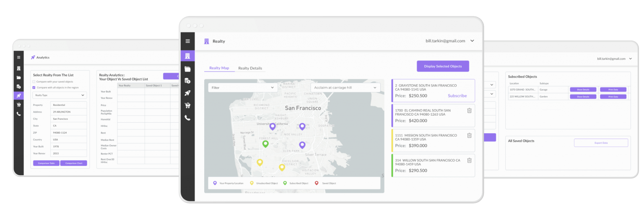Delete 1111 Mission listing with trash icon
This screenshot has height=218, width=644.
(x=469, y=135)
